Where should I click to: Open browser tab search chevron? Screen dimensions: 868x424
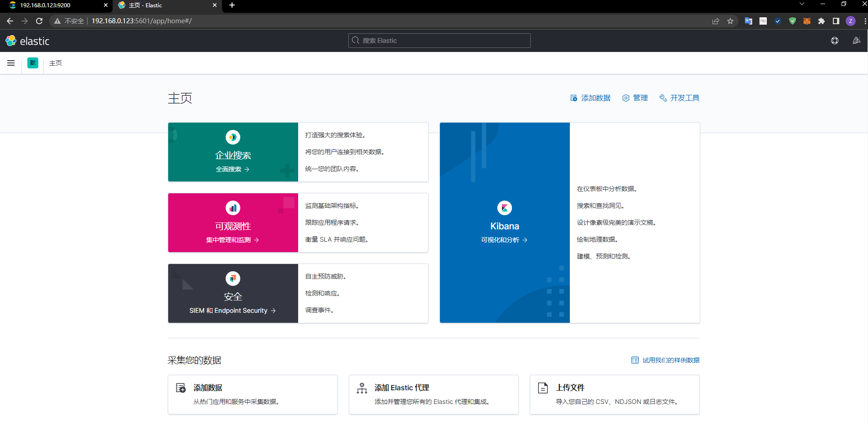coord(802,4)
